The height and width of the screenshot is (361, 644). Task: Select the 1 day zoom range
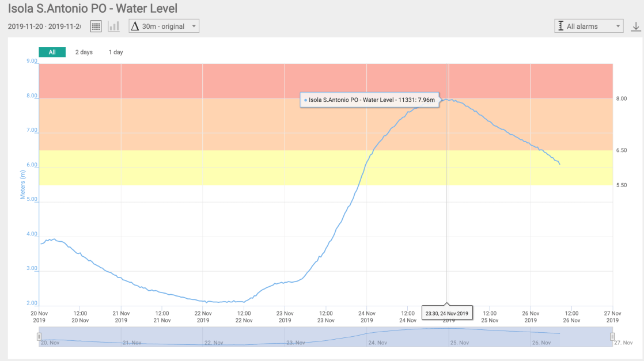click(116, 52)
